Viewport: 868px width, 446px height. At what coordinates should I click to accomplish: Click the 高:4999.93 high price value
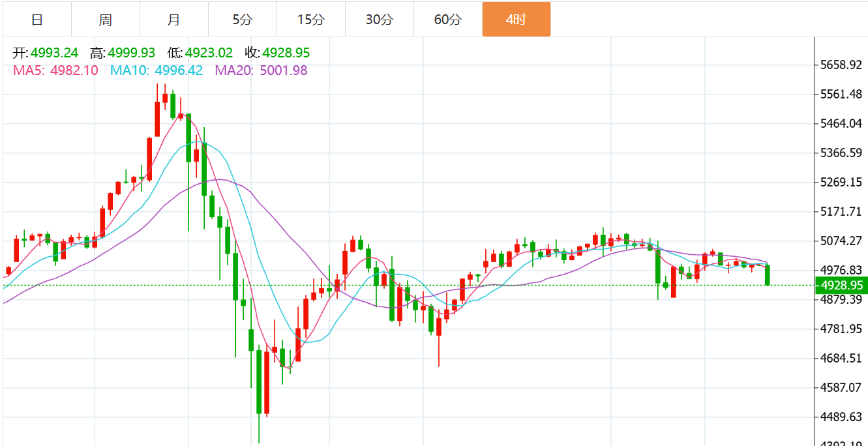[x=123, y=53]
